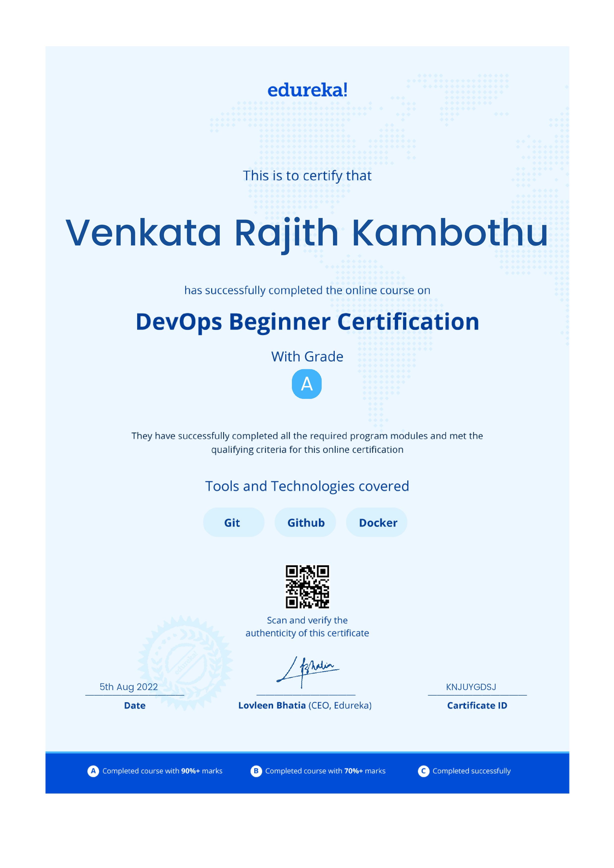
Task: Click the "Cartificate ID" label
Action: [x=477, y=705]
